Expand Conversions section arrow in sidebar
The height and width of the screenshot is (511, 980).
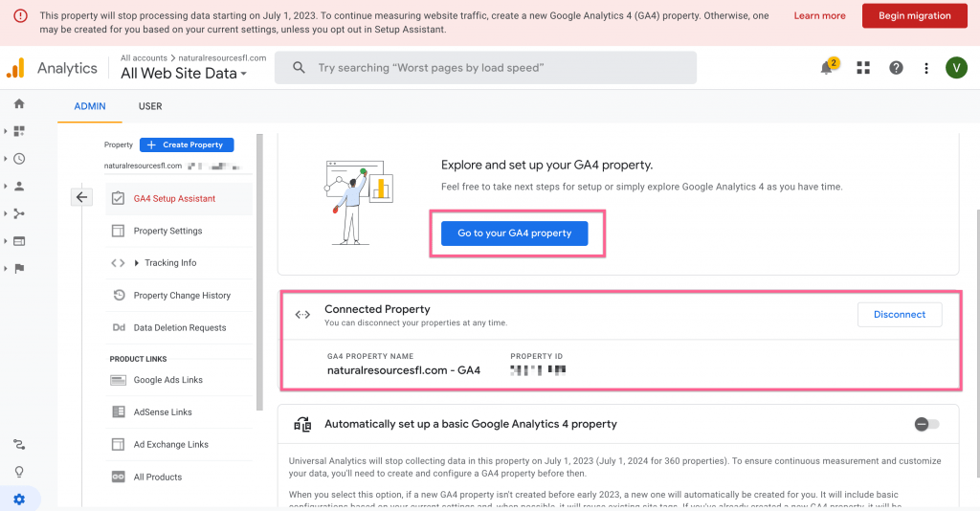pyautogui.click(x=6, y=269)
